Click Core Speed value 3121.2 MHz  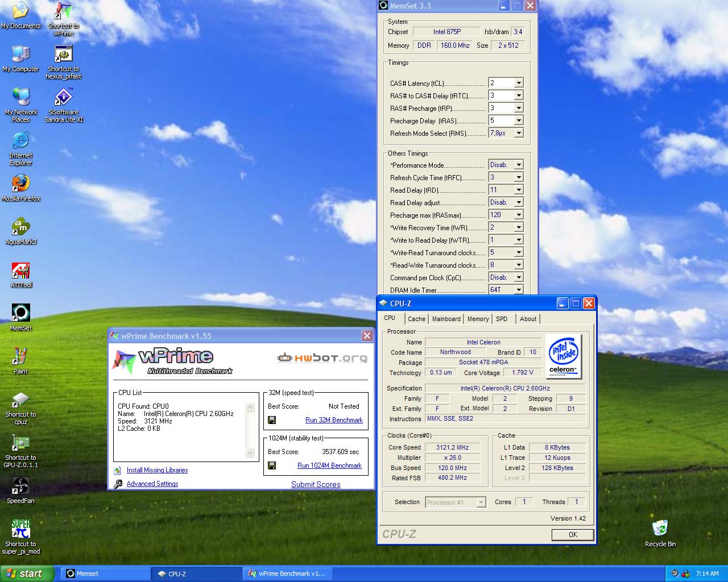[453, 447]
